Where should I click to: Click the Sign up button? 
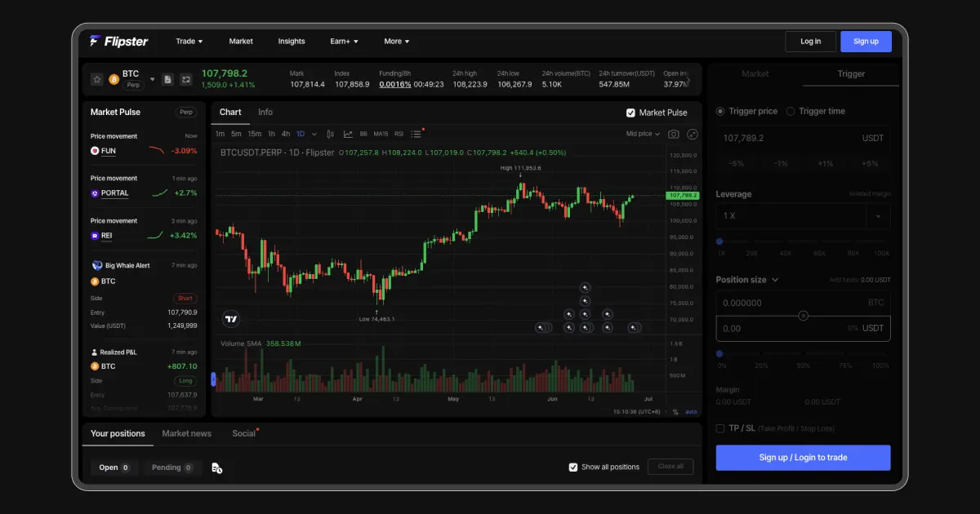866,42
